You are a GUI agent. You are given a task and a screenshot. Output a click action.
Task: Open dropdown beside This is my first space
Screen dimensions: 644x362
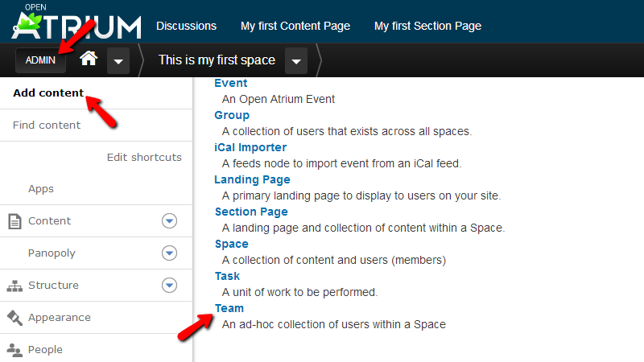click(x=296, y=61)
